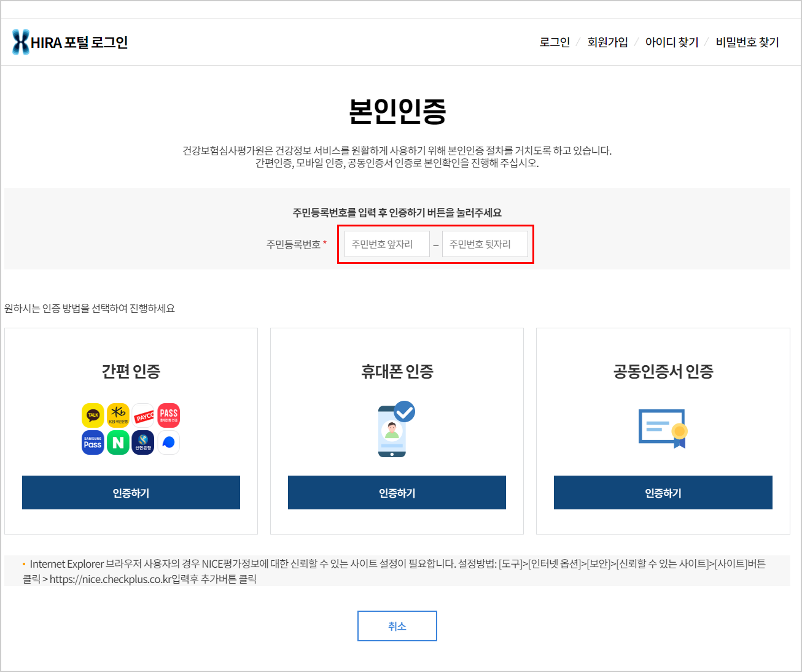Choose the Naver authentication icon
Screen dimensions: 802x672
coord(118,442)
